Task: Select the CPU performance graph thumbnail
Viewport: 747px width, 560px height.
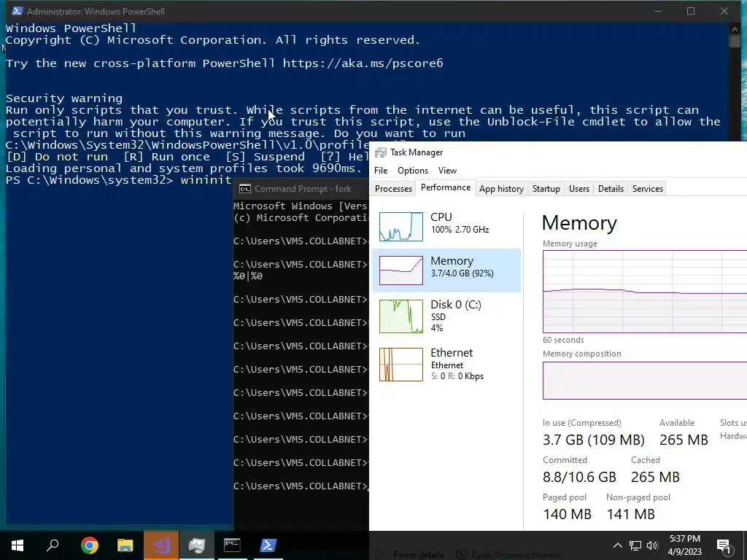Action: (x=400, y=227)
